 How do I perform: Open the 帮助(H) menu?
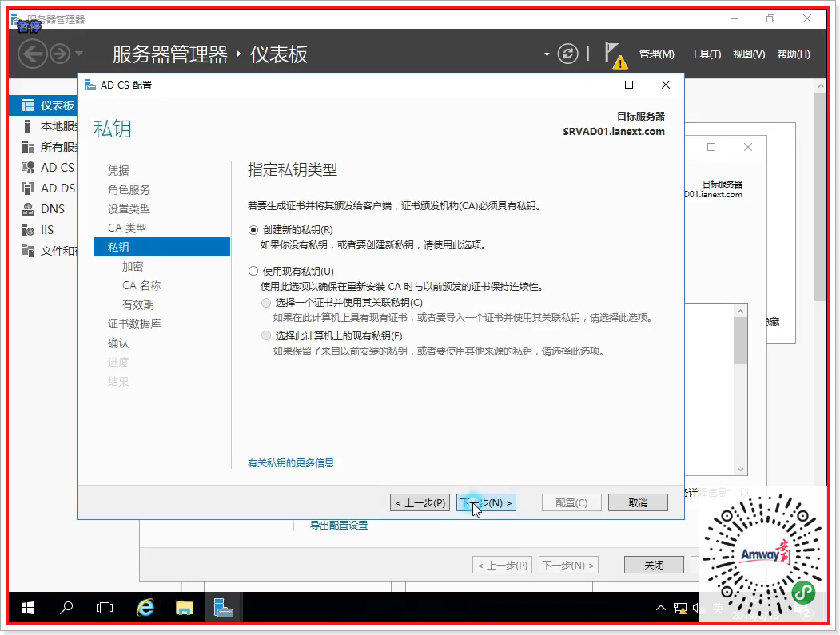point(794,54)
